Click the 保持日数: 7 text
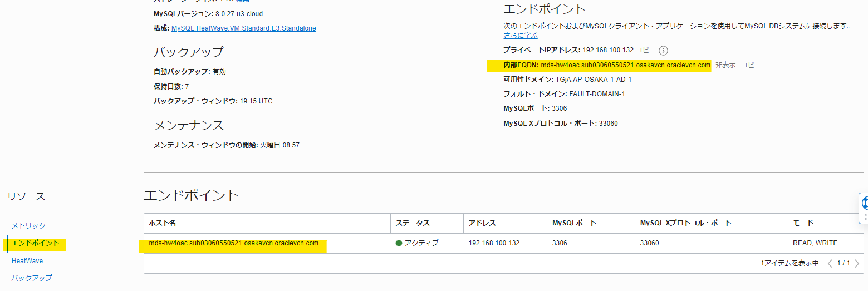 point(171,87)
